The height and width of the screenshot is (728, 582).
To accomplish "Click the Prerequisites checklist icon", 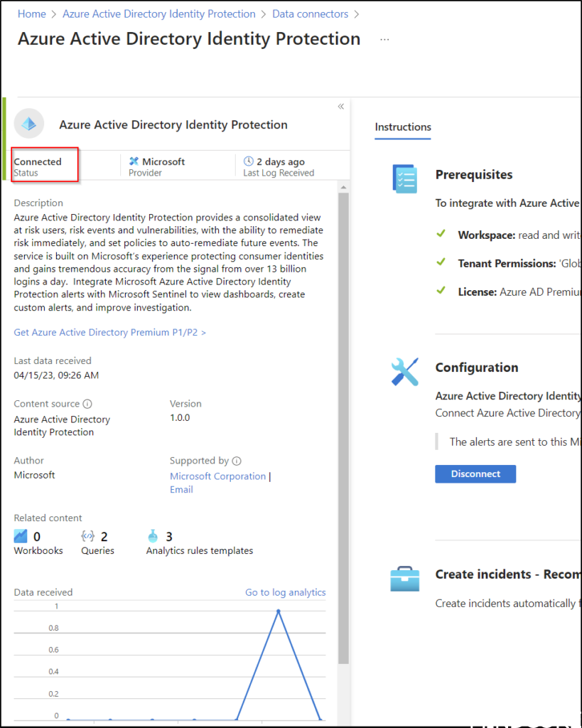I will (404, 178).
